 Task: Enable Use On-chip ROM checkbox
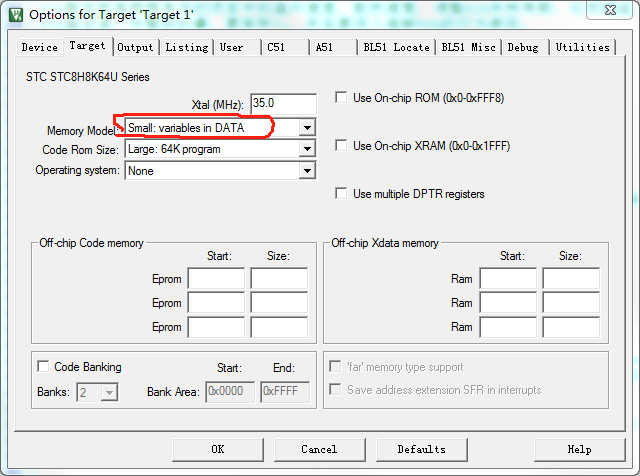(x=341, y=98)
